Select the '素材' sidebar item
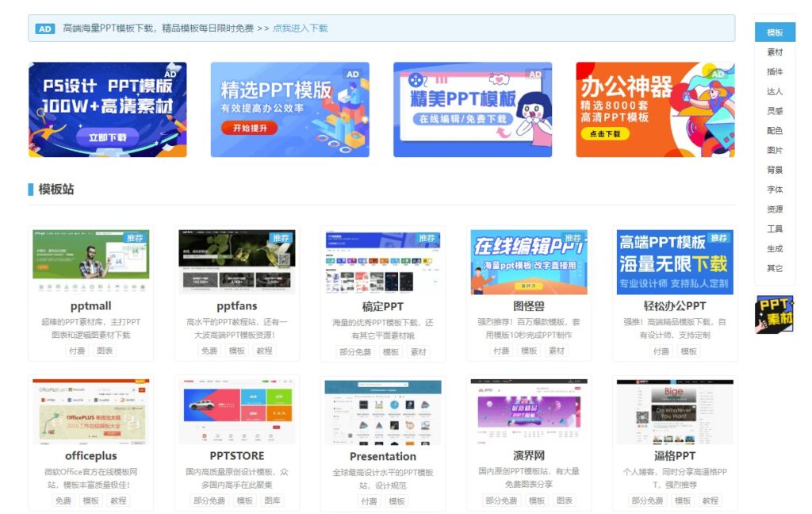 775,52
